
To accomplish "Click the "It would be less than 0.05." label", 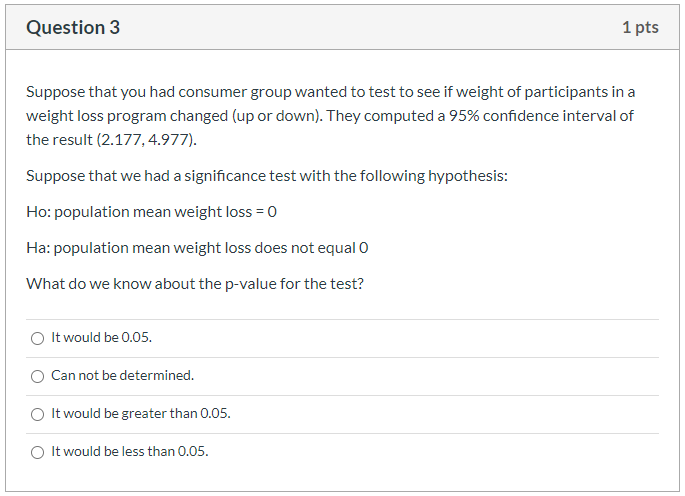I will click(x=129, y=452).
